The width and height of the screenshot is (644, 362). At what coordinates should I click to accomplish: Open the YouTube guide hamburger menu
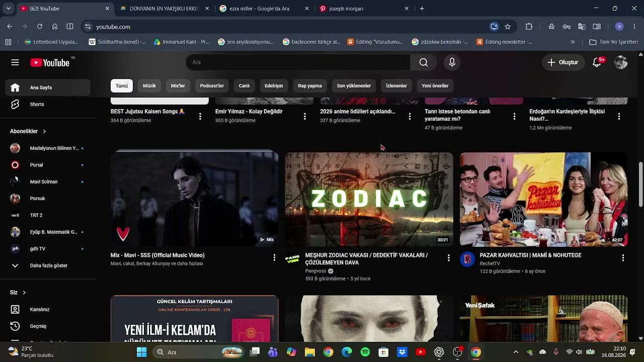pyautogui.click(x=15, y=62)
